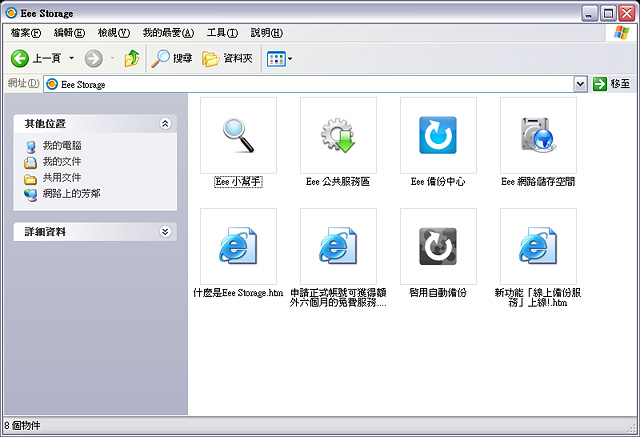The image size is (640, 437).
Task: Click the 移至 Go button
Action: [x=611, y=84]
